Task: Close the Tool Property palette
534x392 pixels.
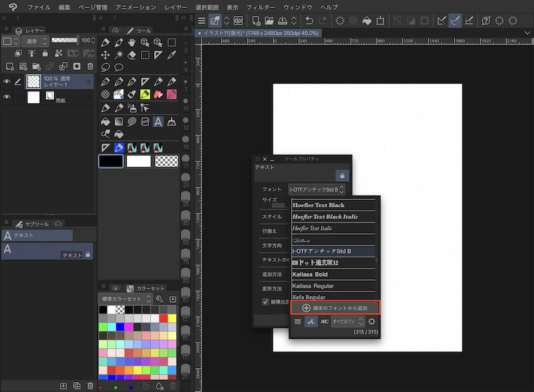Action: coord(264,159)
